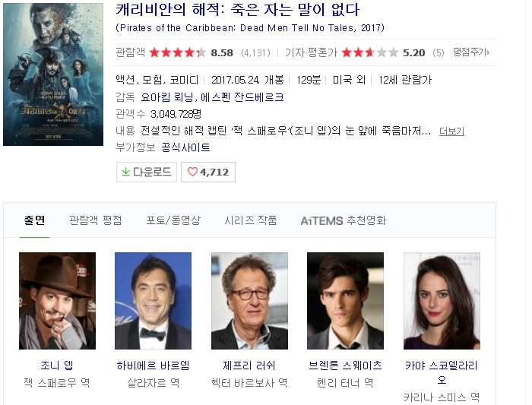The height and width of the screenshot is (405, 532).
Task: Click the heart like icon
Action: [x=192, y=172]
